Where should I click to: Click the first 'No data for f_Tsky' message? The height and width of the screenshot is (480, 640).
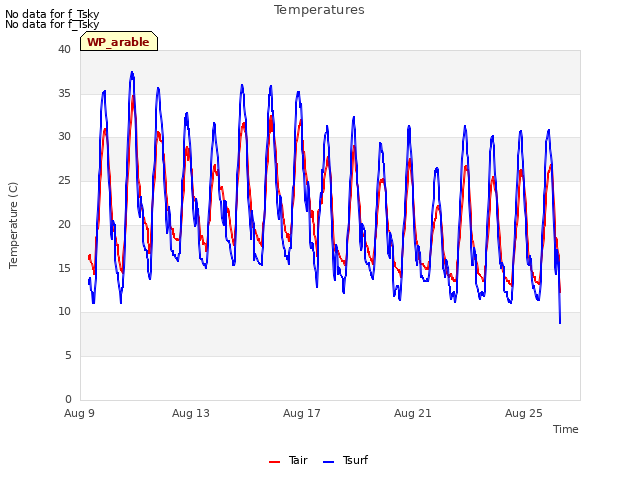pyautogui.click(x=52, y=14)
